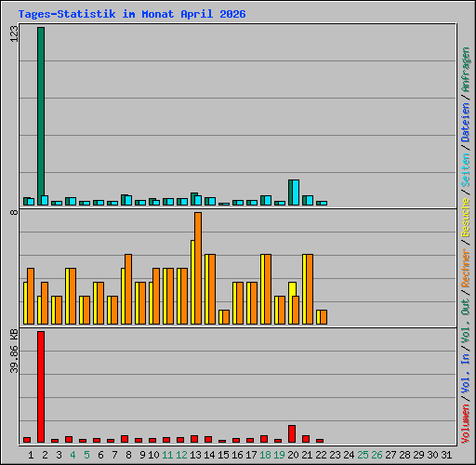476x465 pixels.
Task: Click day label '13' on the x-axis
Action: point(195,455)
